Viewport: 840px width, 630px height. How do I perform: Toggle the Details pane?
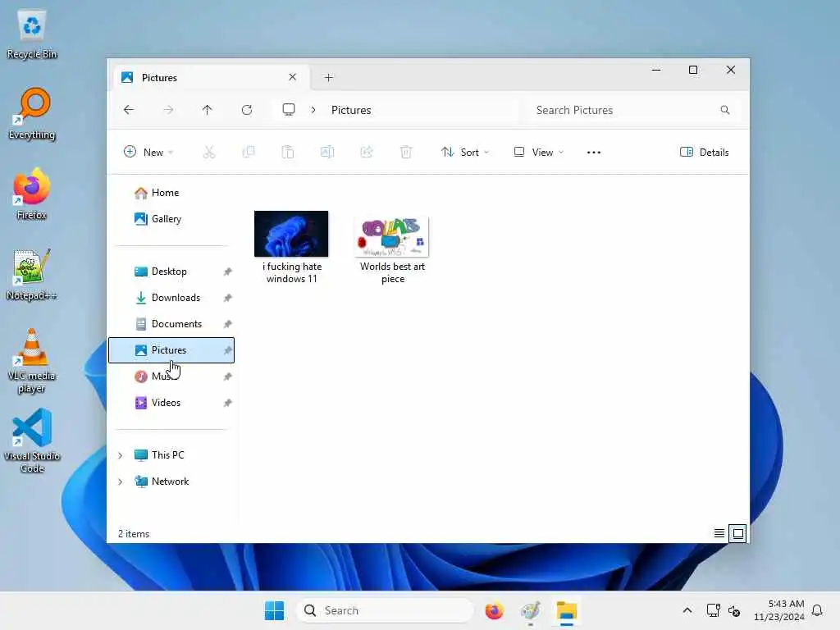tap(705, 152)
